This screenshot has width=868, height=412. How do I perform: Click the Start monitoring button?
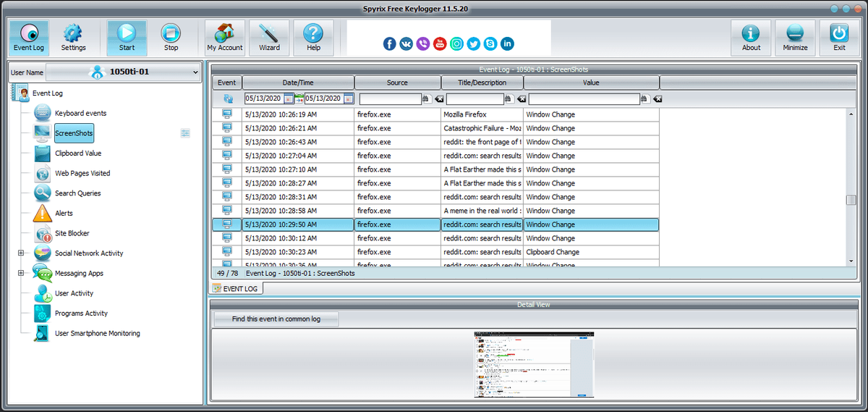point(127,38)
